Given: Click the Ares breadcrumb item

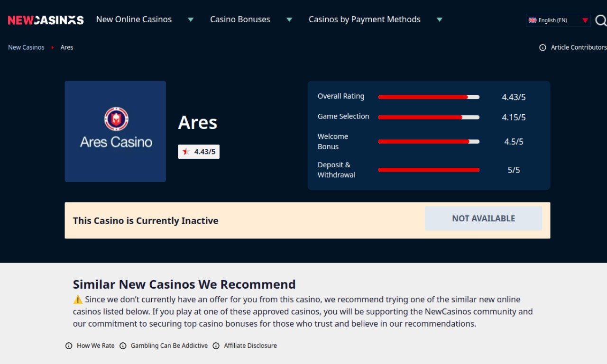Looking at the screenshot, I should pos(67,47).
